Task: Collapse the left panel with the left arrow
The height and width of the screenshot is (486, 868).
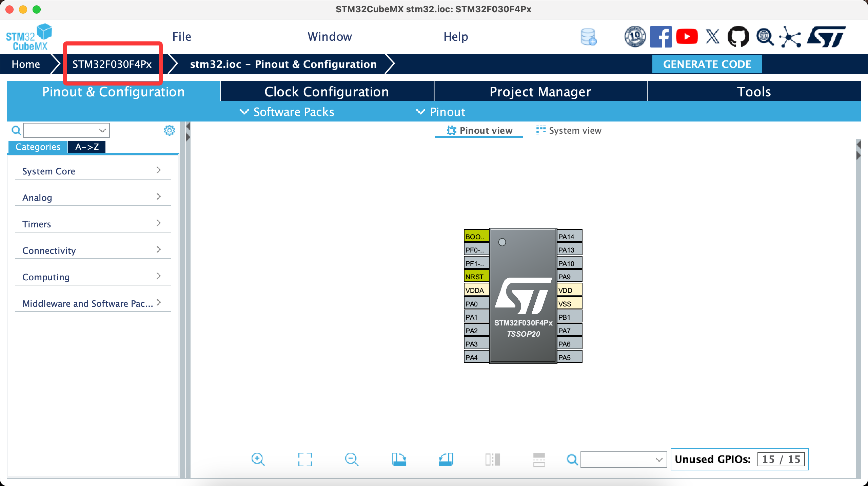Action: coord(188,127)
